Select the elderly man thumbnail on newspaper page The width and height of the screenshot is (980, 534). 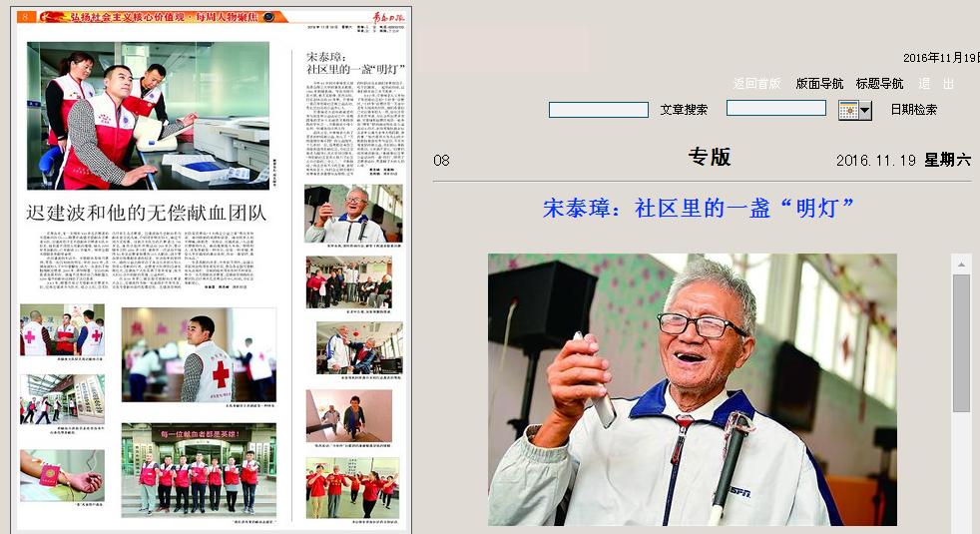353,214
